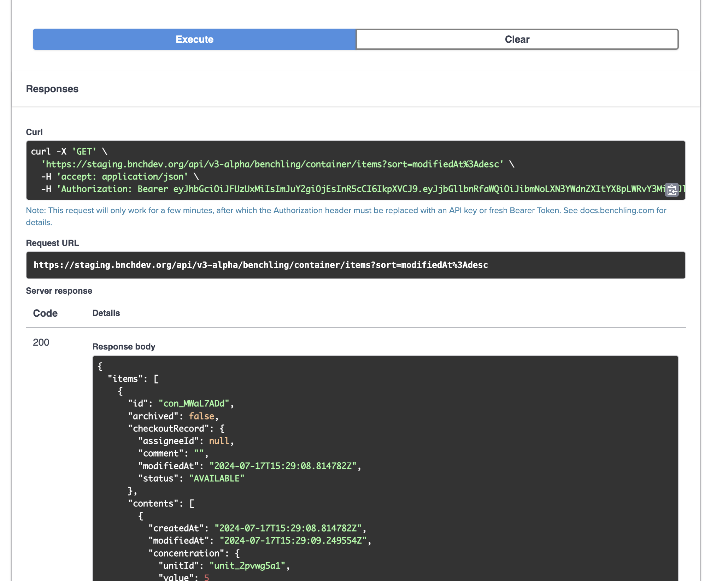
Task: Click the Code column header
Action: [x=45, y=313]
